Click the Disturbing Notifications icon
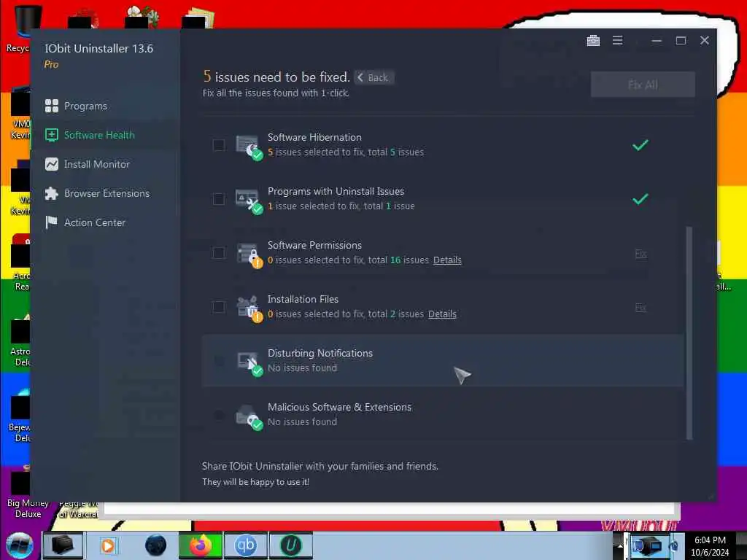Image resolution: width=747 pixels, height=560 pixels. click(x=249, y=363)
